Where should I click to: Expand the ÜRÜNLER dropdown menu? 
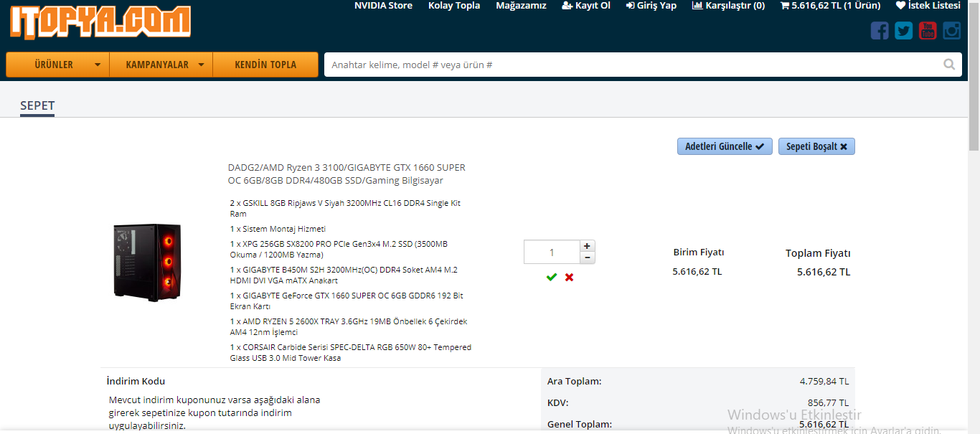57,65
